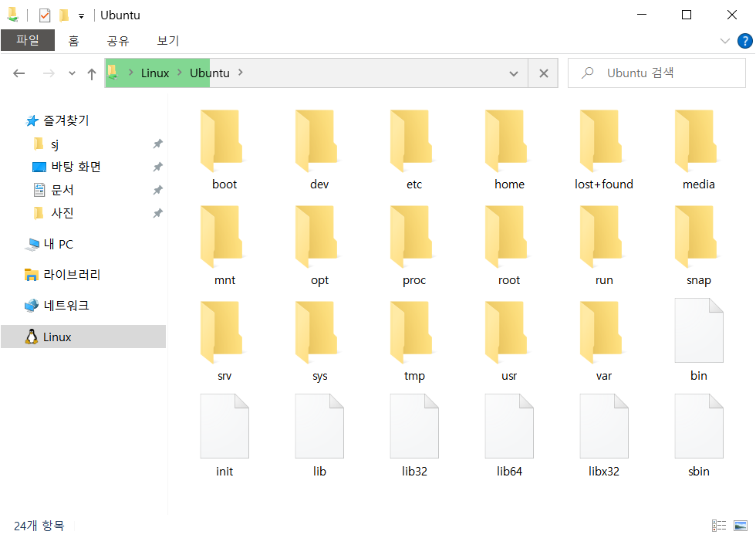This screenshot has width=756, height=538.
Task: Select 네트워크 in the navigation pane
Action: tap(66, 306)
